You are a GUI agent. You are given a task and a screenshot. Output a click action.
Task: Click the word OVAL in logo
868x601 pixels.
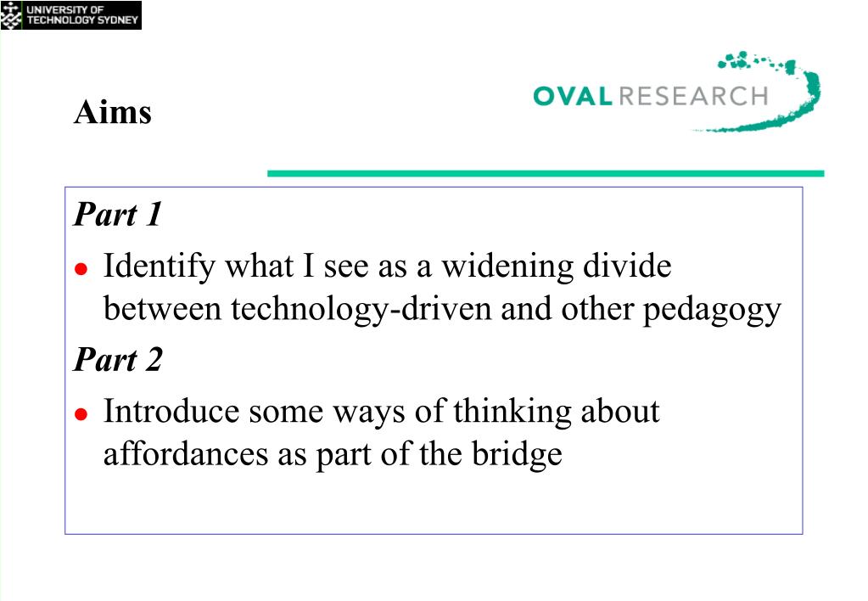[x=573, y=96]
